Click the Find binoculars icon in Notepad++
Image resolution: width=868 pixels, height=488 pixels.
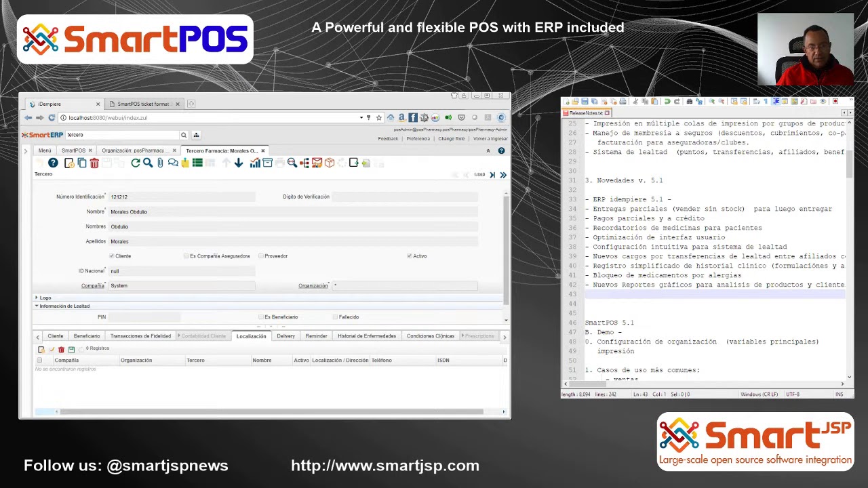(690, 102)
